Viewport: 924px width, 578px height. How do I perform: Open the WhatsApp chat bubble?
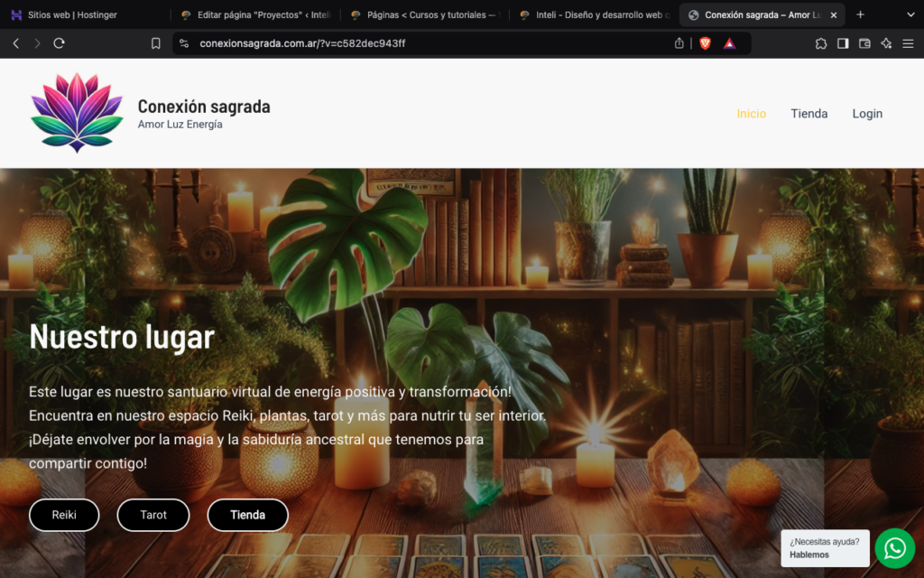[x=894, y=548]
